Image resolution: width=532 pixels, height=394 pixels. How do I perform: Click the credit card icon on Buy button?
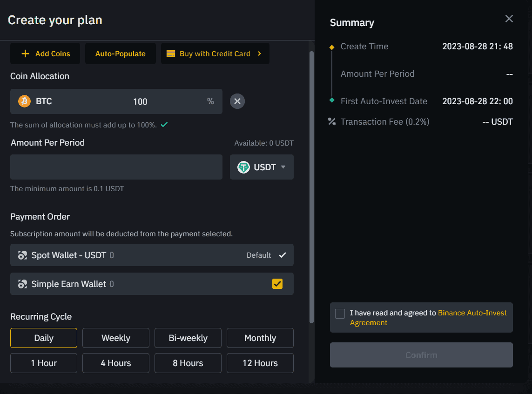click(x=171, y=53)
